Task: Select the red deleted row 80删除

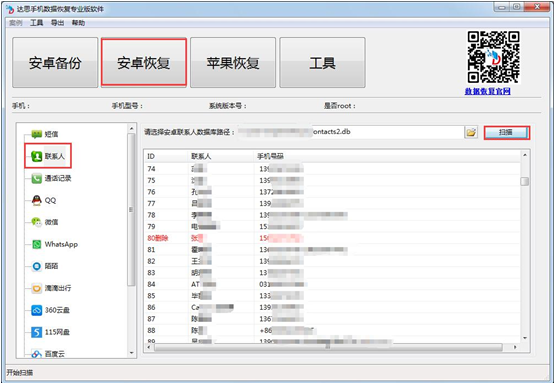Action: click(332, 238)
